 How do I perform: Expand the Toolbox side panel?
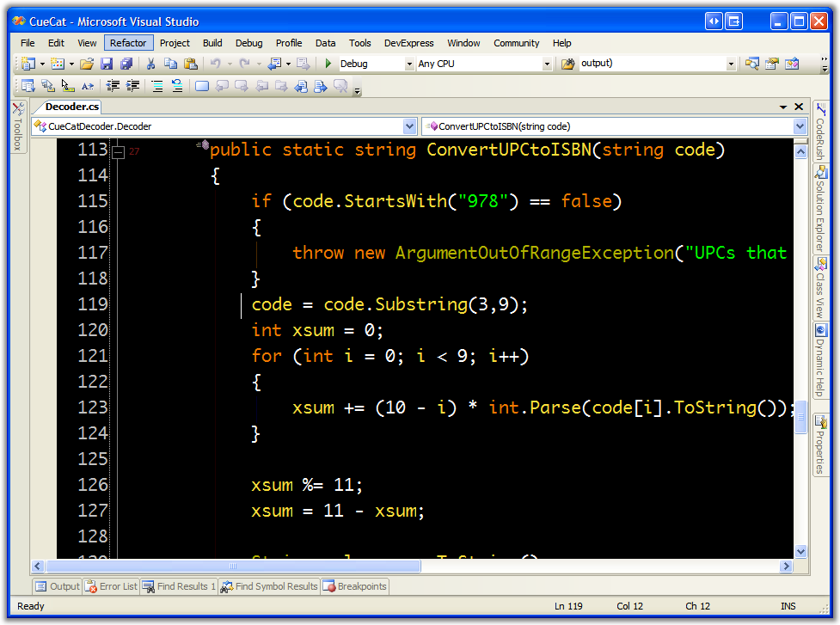coord(18,127)
